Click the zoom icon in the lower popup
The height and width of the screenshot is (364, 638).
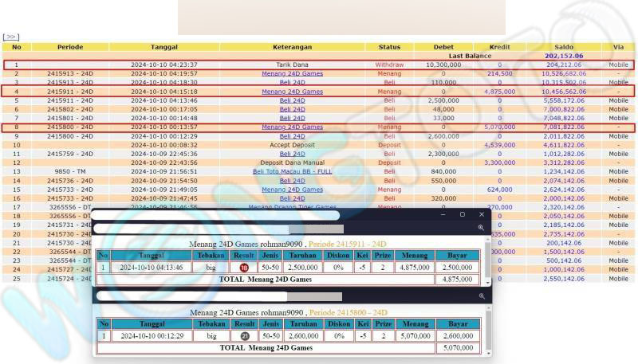(x=481, y=296)
